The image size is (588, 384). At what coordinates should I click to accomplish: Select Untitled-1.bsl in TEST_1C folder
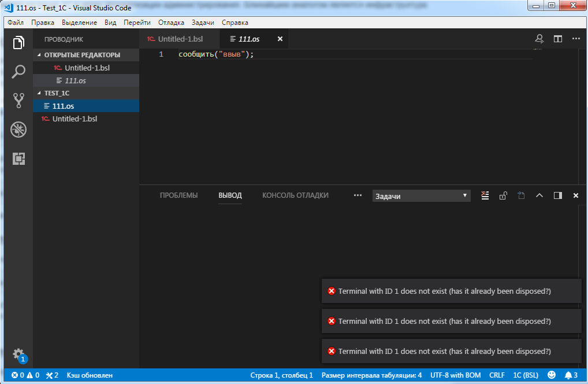click(x=86, y=119)
